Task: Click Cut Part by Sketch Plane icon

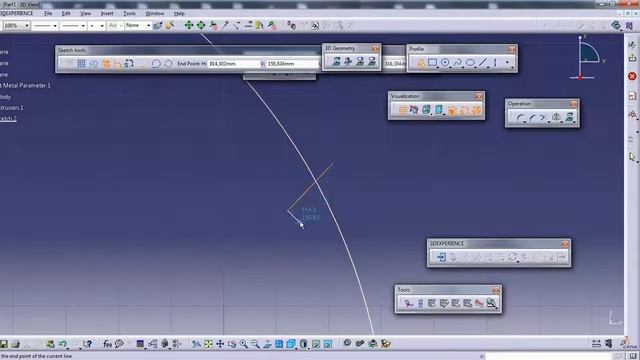Action: tap(414, 110)
